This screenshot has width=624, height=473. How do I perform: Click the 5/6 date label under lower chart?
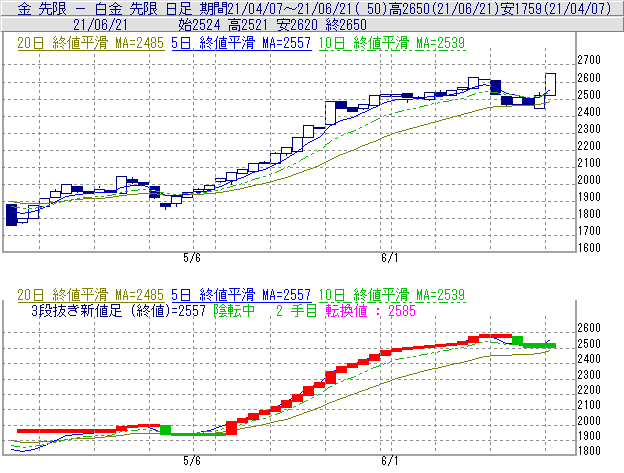(x=192, y=461)
